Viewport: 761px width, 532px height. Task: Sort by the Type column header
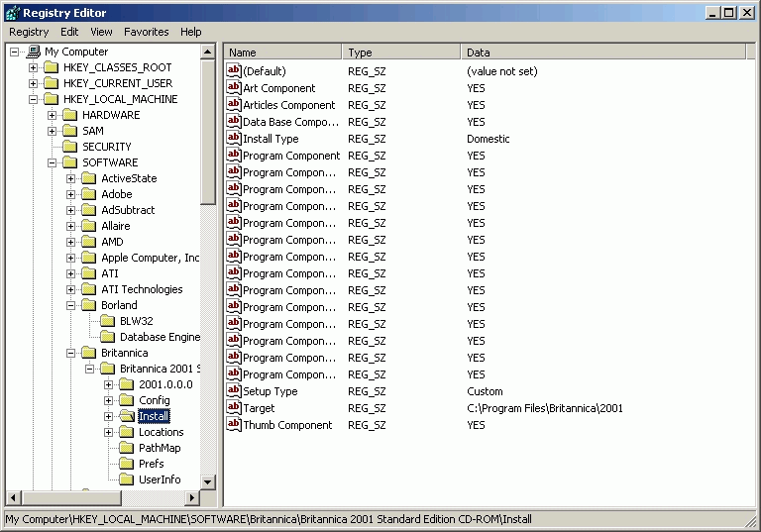pyautogui.click(x=401, y=52)
